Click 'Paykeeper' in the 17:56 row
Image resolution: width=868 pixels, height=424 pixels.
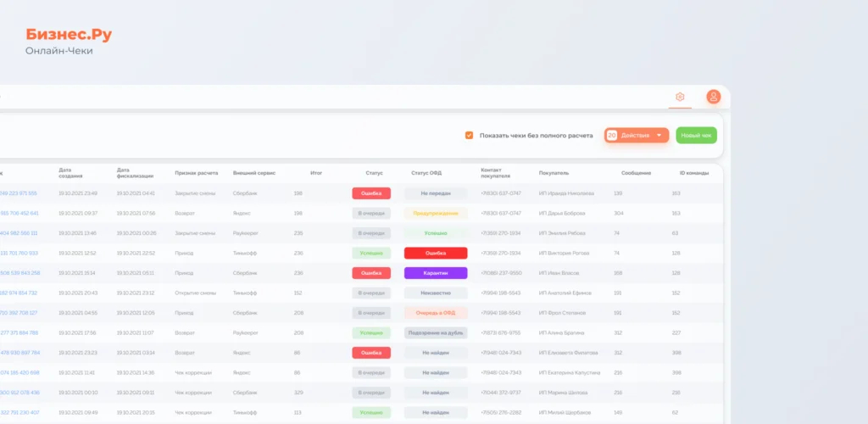245,332
